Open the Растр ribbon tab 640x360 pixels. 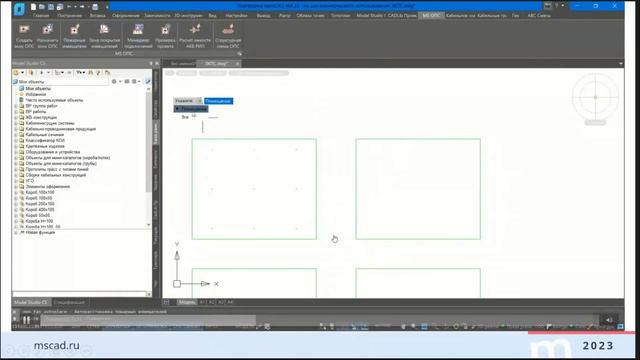click(285, 16)
